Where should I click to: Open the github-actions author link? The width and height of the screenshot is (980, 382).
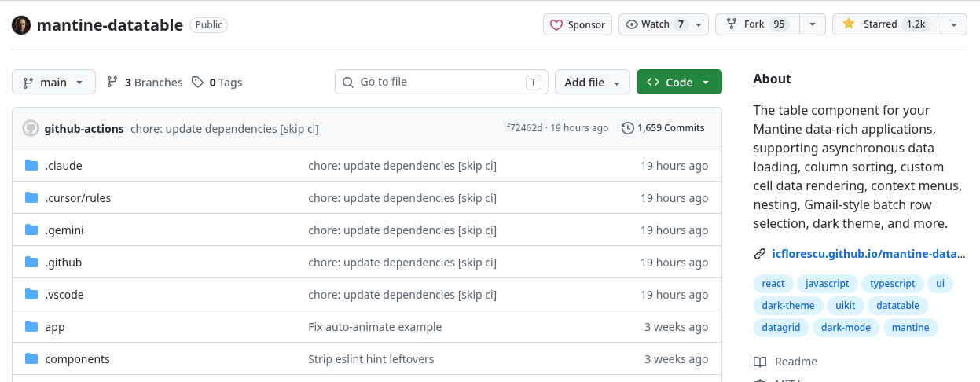click(84, 128)
